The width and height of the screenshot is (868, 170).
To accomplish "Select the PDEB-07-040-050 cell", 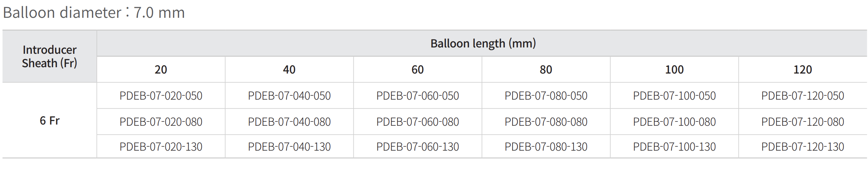I will 289,96.
